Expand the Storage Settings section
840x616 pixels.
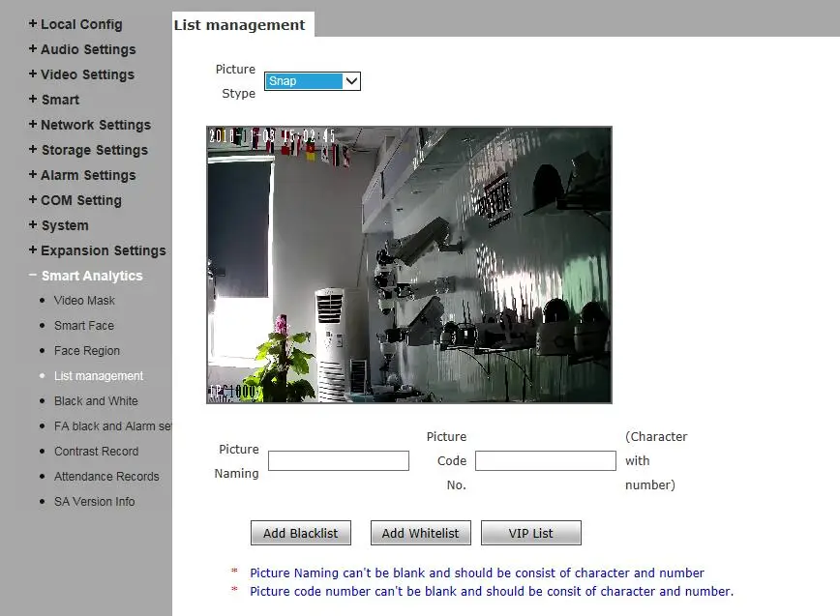[88, 151]
